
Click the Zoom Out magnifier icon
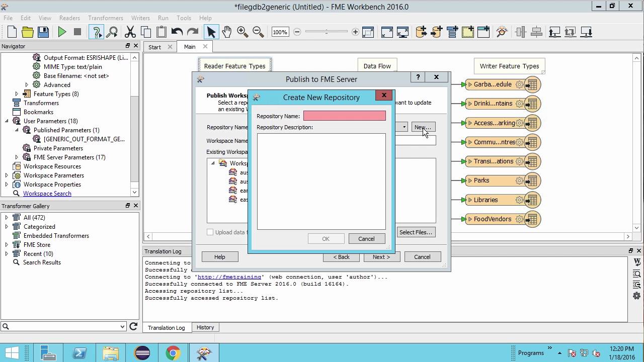[x=258, y=32]
